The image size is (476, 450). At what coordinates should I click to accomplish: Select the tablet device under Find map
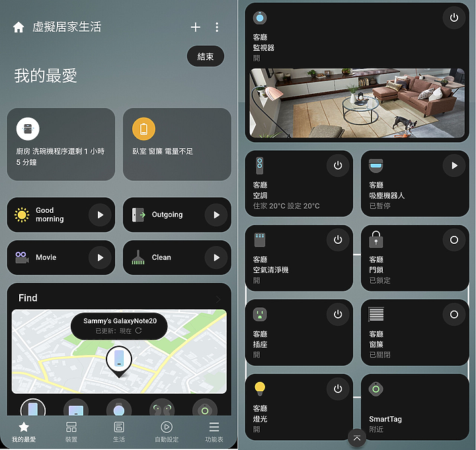click(76, 408)
